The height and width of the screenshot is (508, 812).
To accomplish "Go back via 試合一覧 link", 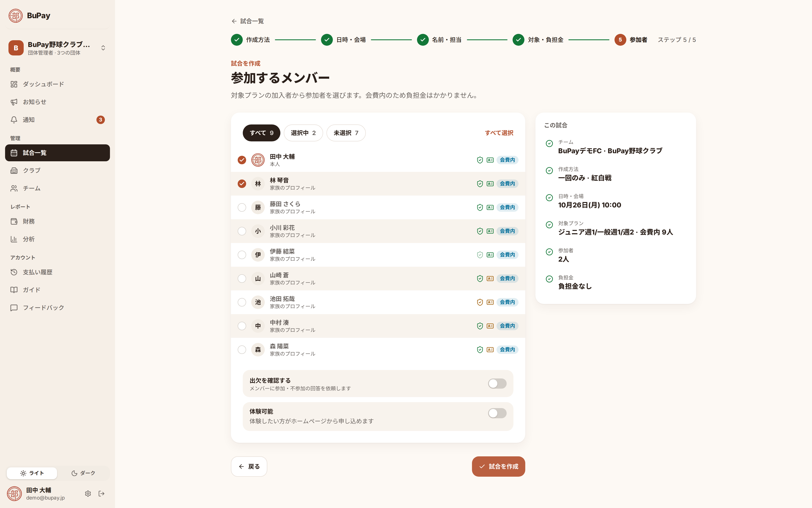I will pos(248,21).
